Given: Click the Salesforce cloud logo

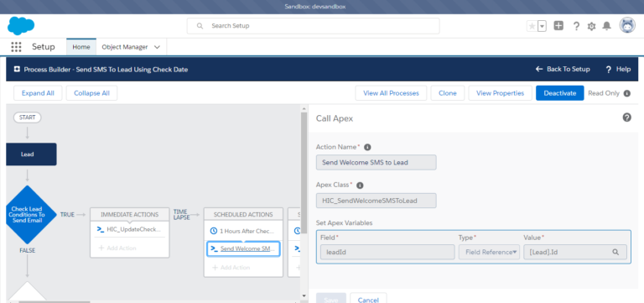Looking at the screenshot, I should pos(21,26).
